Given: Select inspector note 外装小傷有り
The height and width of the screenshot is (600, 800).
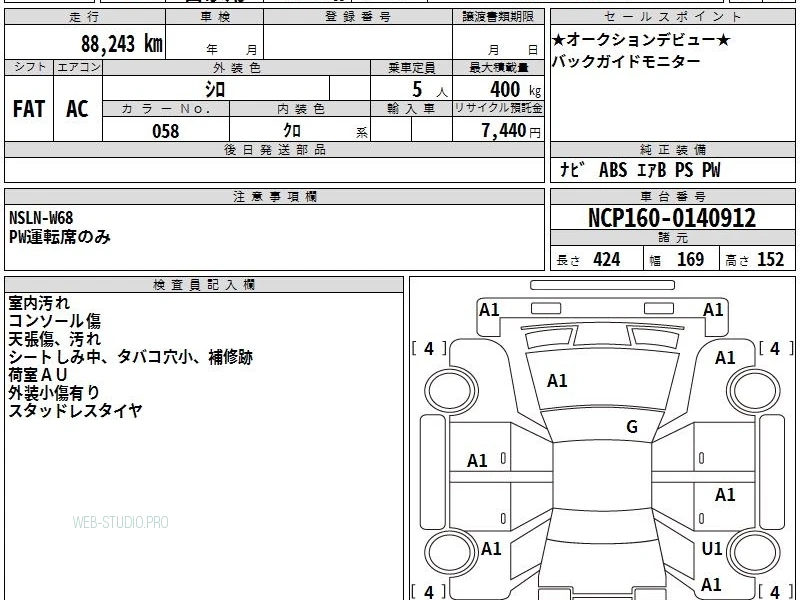Looking at the screenshot, I should pyautogui.click(x=54, y=392).
